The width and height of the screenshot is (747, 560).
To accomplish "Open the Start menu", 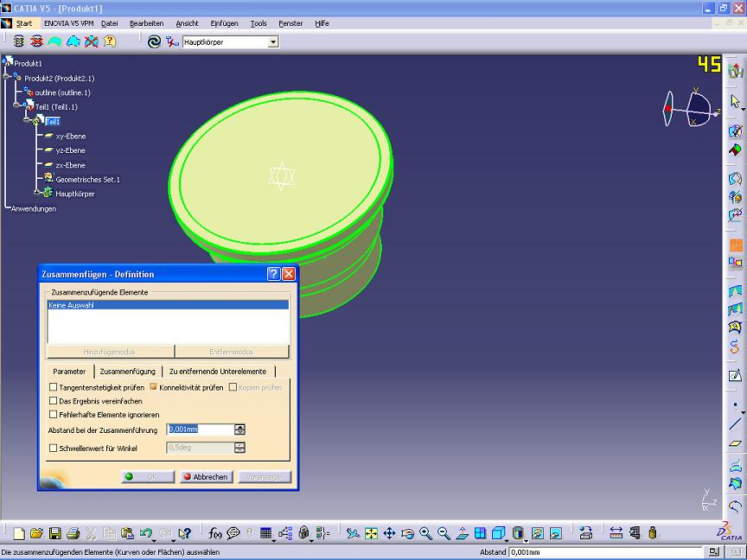I will tap(24, 23).
